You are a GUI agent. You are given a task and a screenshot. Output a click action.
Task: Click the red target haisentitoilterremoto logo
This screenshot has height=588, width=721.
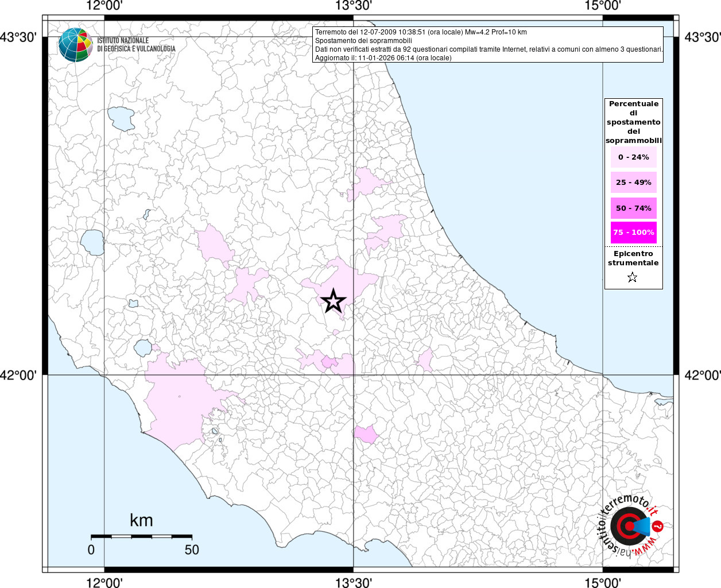pyautogui.click(x=628, y=526)
